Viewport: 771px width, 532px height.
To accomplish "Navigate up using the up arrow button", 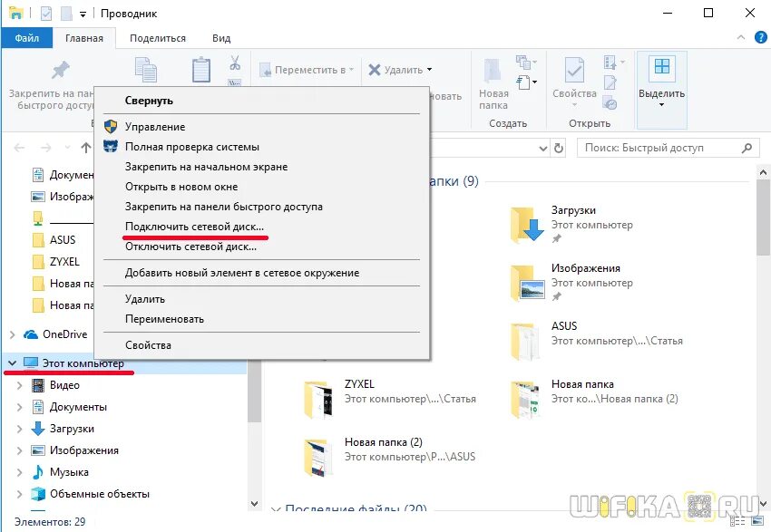I will coord(86,148).
